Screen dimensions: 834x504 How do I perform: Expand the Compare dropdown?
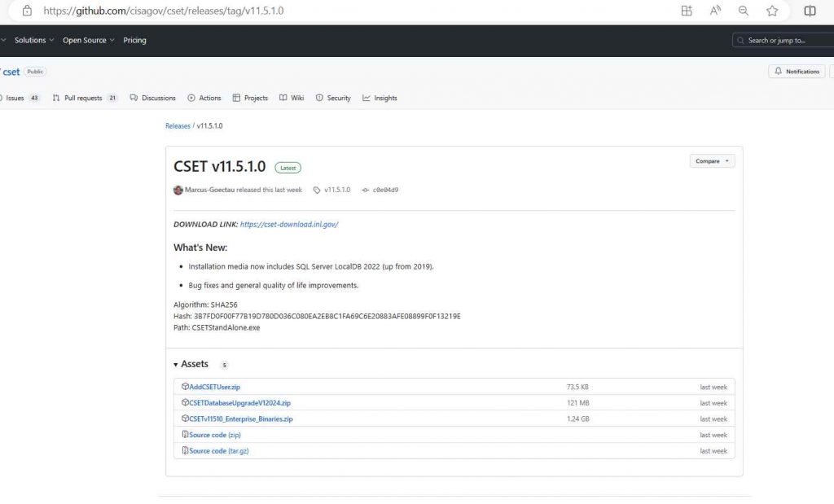(x=712, y=161)
